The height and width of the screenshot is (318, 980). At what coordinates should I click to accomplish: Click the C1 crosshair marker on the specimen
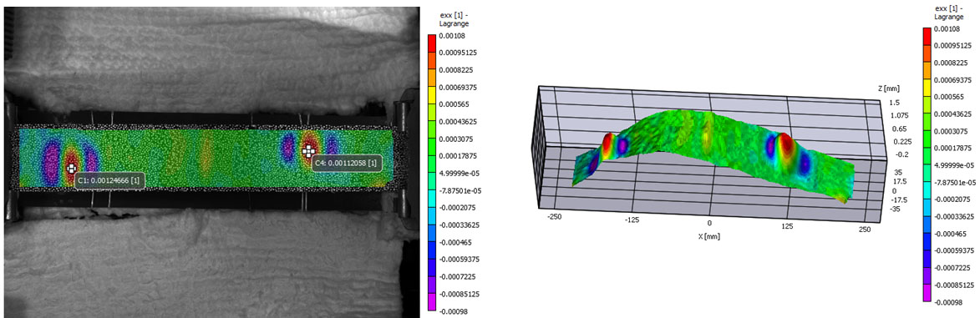point(71,168)
